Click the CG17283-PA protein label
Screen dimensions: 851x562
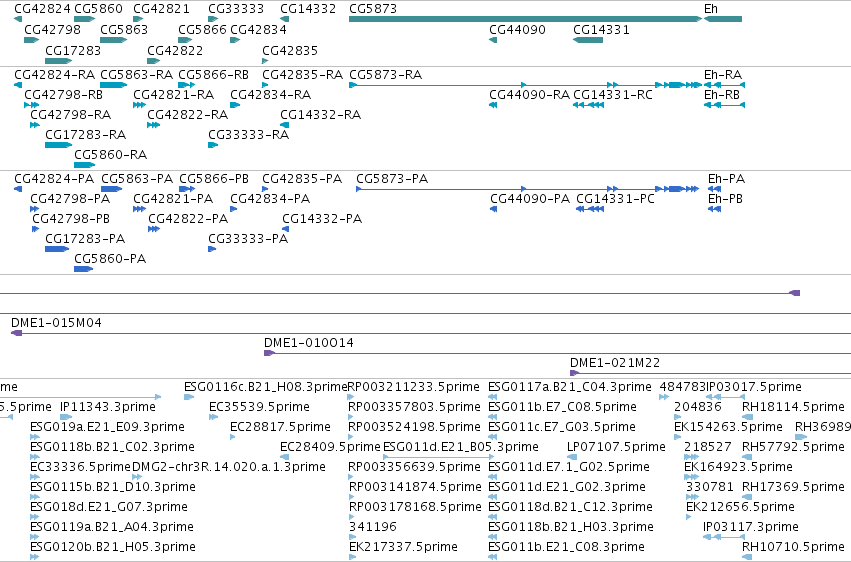(85, 239)
